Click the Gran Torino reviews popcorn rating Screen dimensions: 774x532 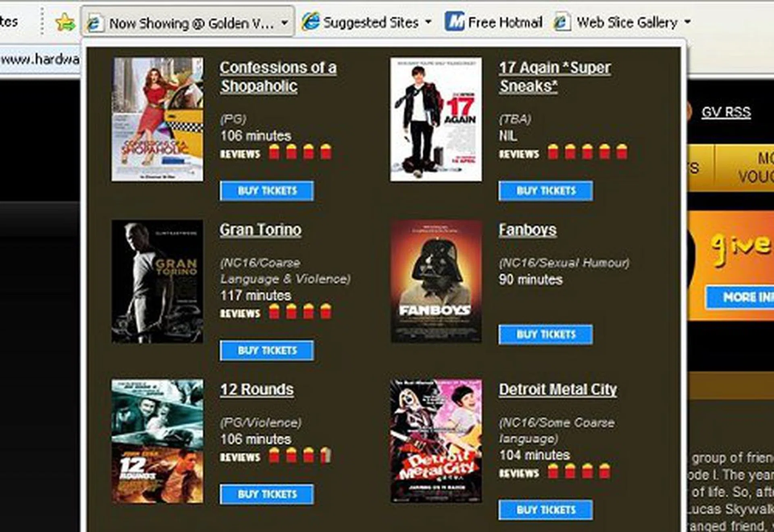tap(300, 312)
